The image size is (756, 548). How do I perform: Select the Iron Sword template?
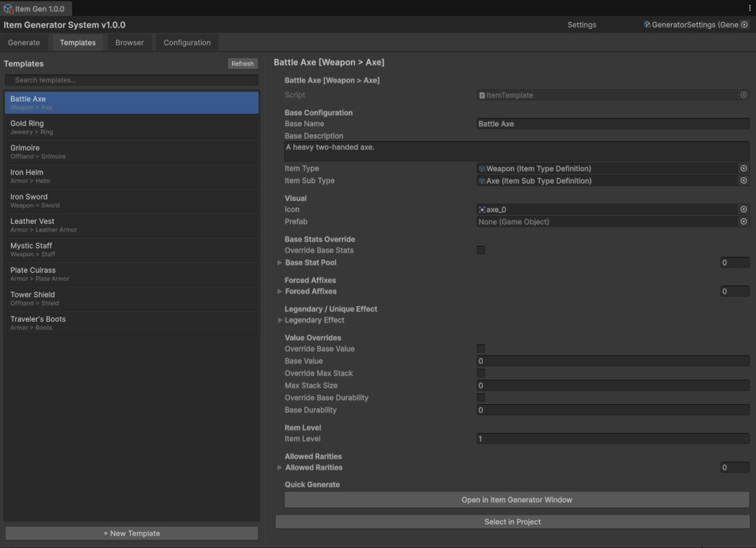point(131,201)
